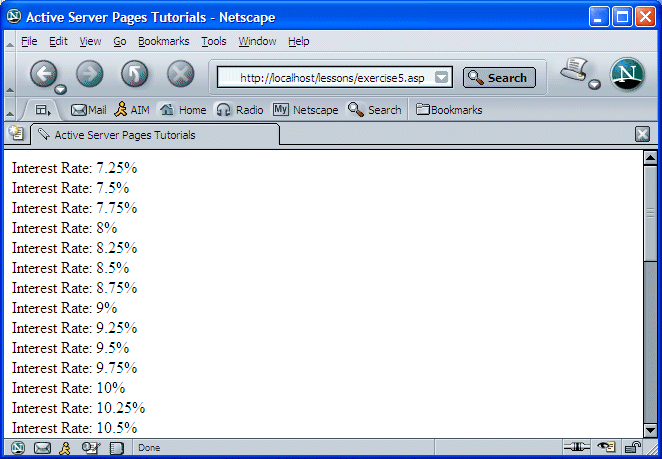Open the View menu
662x459 pixels.
coord(90,41)
